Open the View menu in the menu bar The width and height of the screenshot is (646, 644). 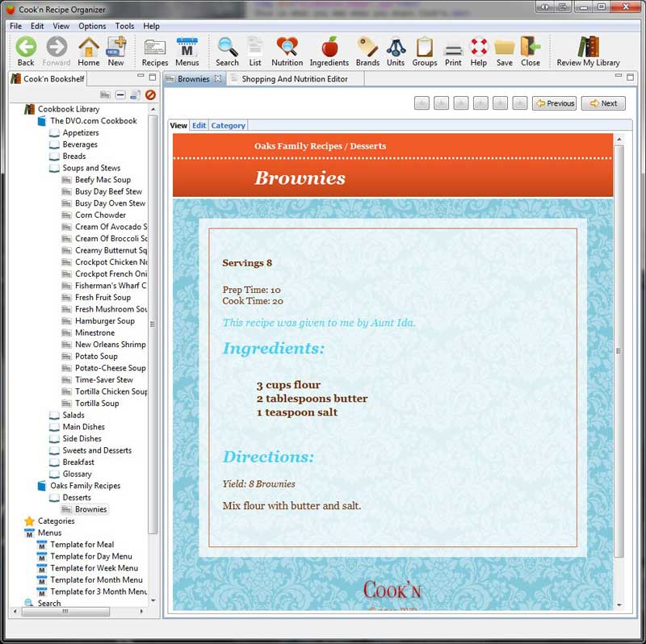[x=61, y=26]
